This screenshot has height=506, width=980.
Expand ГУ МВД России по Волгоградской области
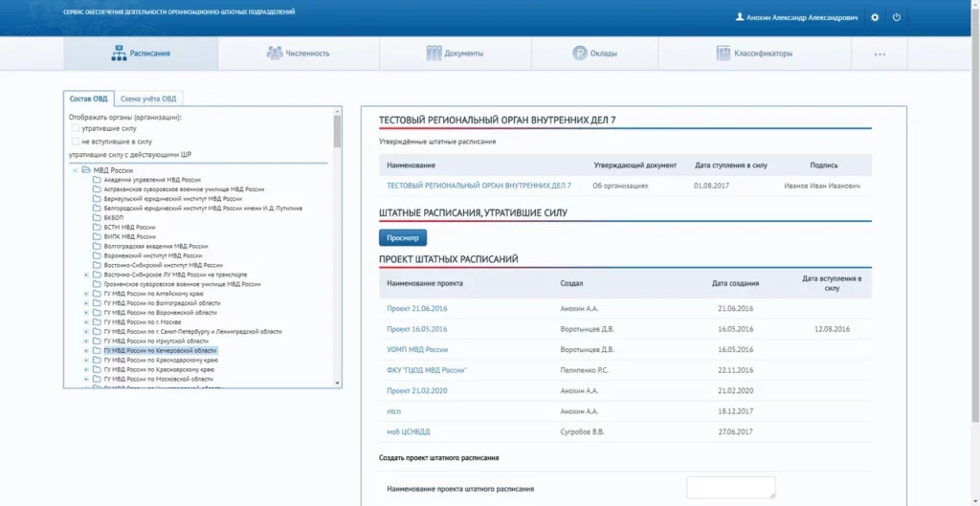tap(86, 303)
